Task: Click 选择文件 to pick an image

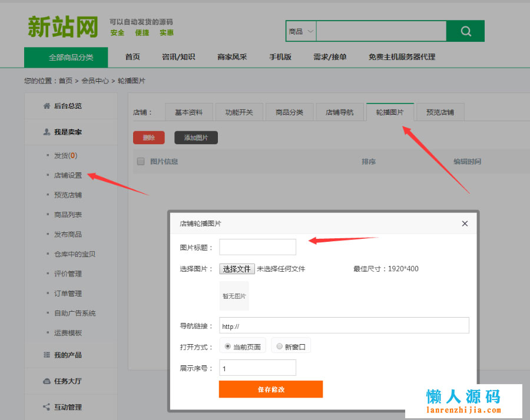Action: pyautogui.click(x=237, y=269)
